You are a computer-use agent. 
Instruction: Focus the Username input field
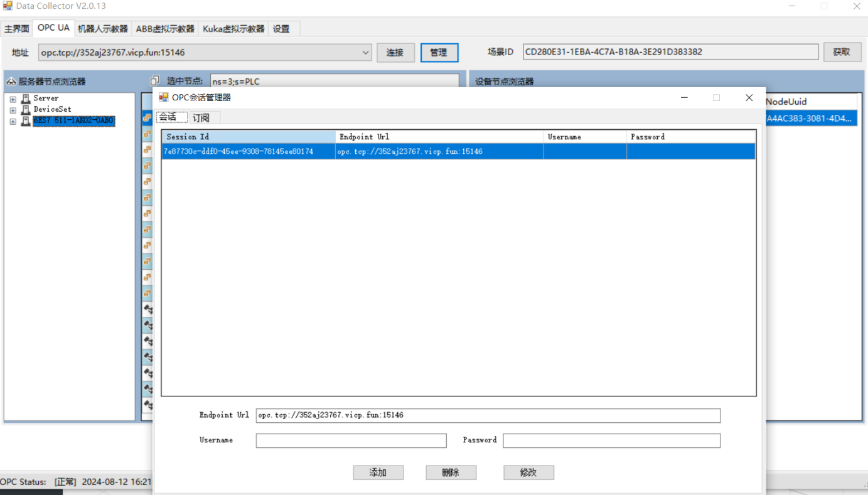pyautogui.click(x=351, y=440)
